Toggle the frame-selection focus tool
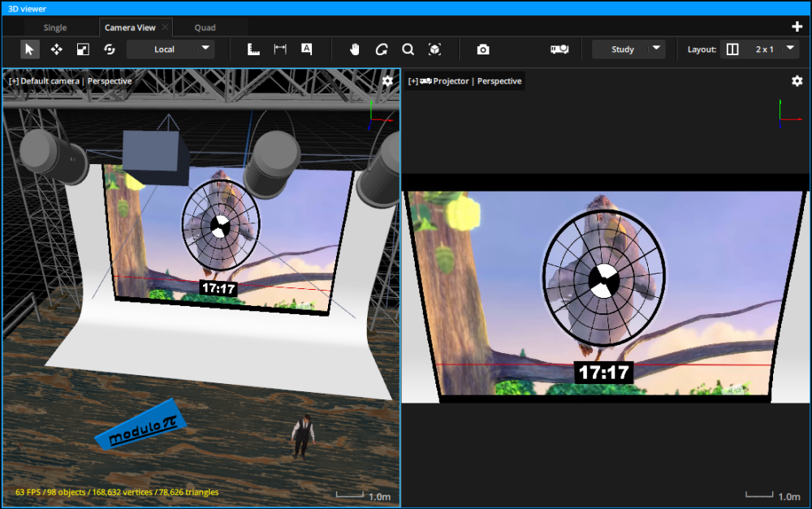 coord(435,49)
